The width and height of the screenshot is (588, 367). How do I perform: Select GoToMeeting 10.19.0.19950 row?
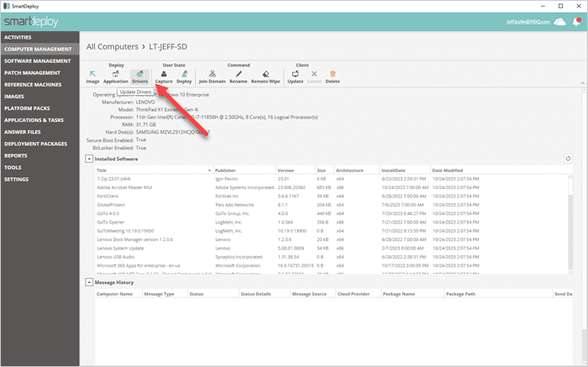tap(332, 231)
